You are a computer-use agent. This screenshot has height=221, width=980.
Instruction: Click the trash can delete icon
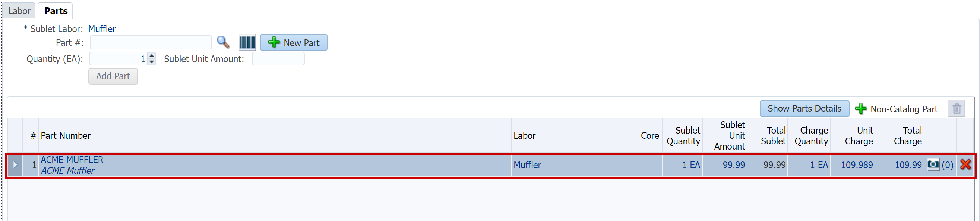[x=957, y=109]
